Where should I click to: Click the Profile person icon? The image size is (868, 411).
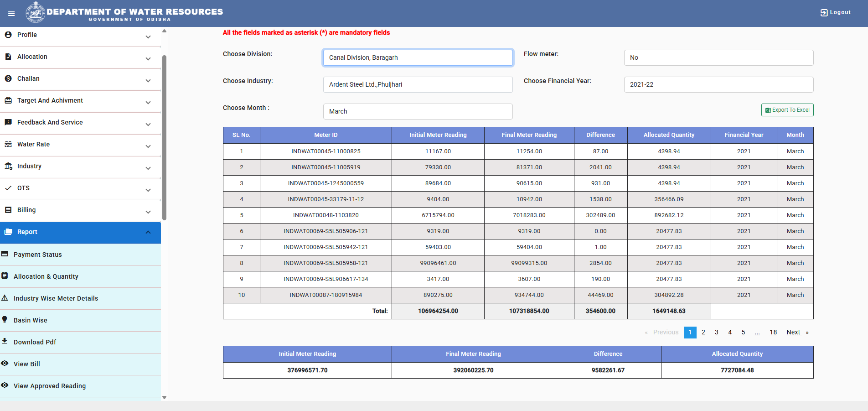point(8,35)
